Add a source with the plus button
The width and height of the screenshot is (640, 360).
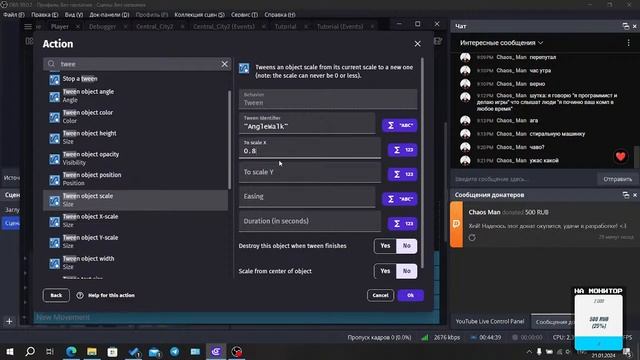[x=9, y=322]
